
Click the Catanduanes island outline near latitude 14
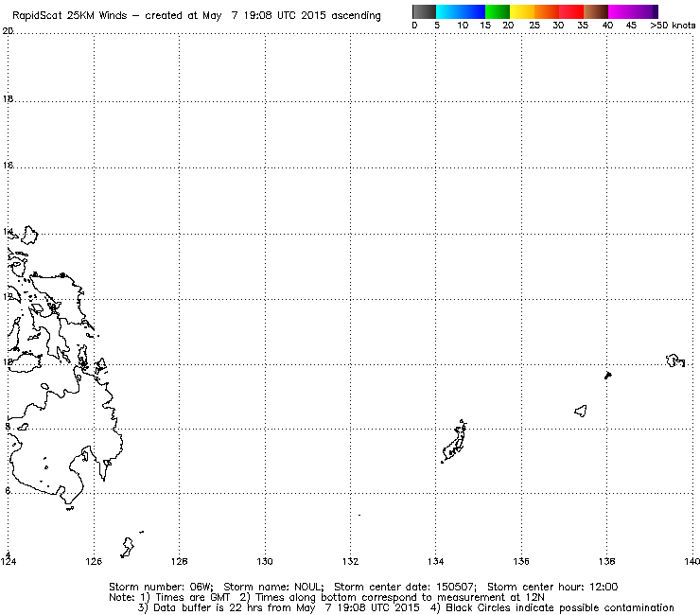29,235
